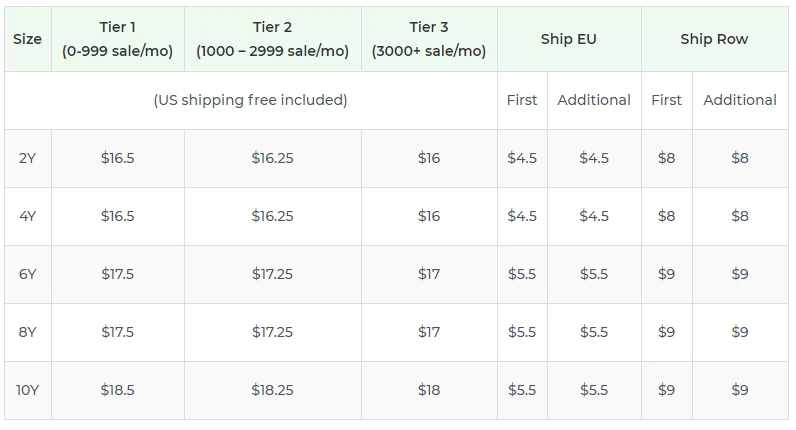
Task: Select the First subheader under Ship EU
Action: coord(522,100)
